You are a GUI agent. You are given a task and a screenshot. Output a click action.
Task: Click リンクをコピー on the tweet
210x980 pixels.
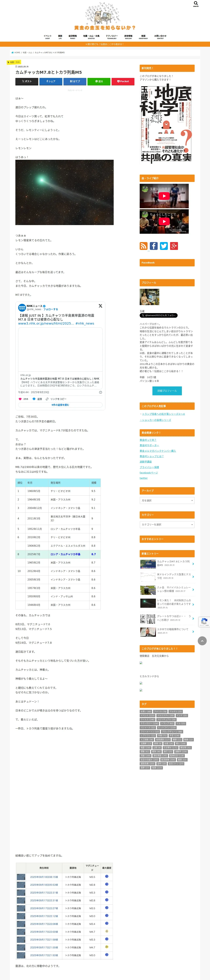[56, 399]
